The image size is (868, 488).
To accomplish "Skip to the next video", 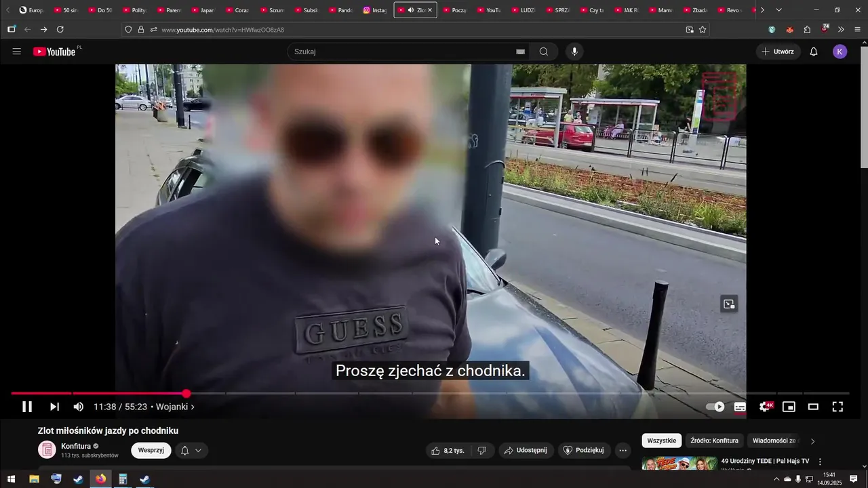I will (x=54, y=407).
